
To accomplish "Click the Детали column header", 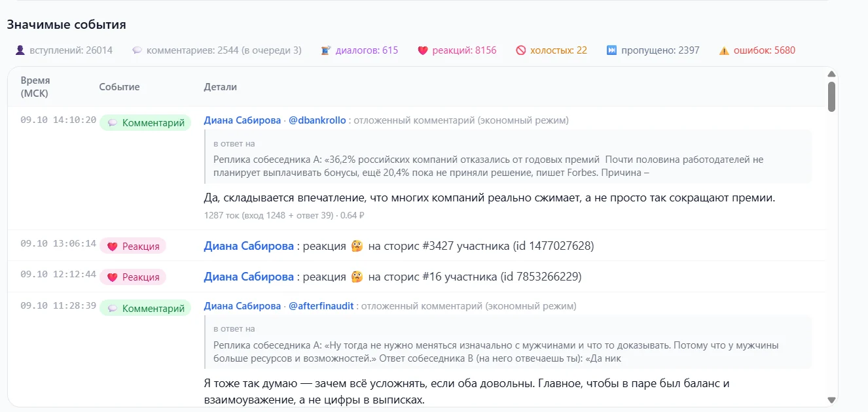I will (221, 87).
